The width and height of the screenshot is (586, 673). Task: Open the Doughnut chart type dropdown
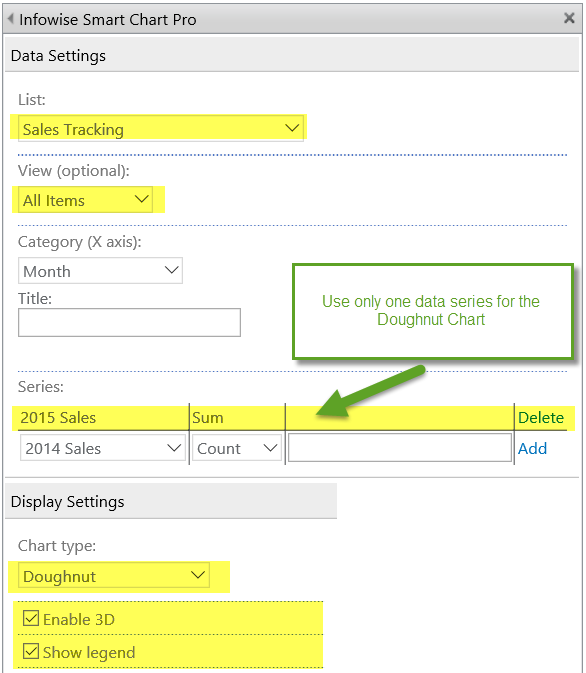click(114, 575)
